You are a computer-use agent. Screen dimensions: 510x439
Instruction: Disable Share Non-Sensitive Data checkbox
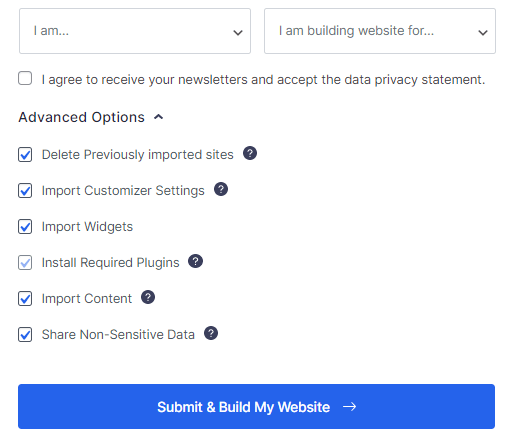(25, 335)
